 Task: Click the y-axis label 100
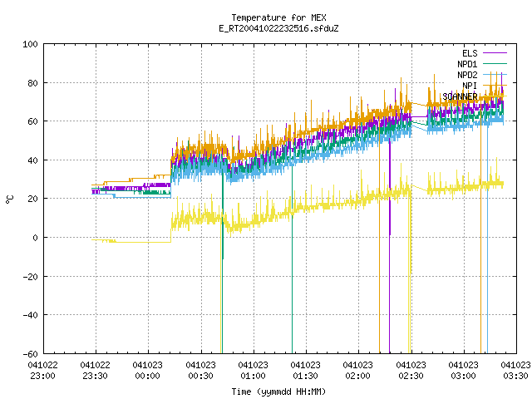(30, 44)
